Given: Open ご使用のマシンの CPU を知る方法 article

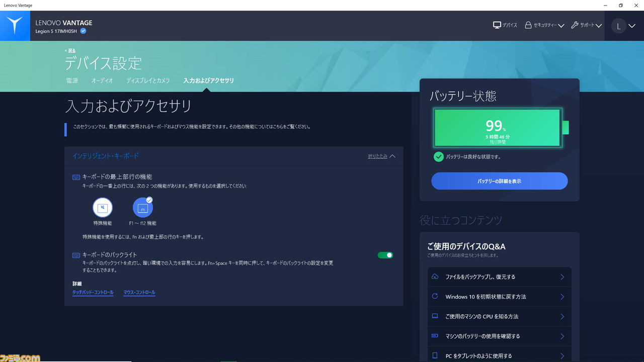Looking at the screenshot, I should (499, 316).
